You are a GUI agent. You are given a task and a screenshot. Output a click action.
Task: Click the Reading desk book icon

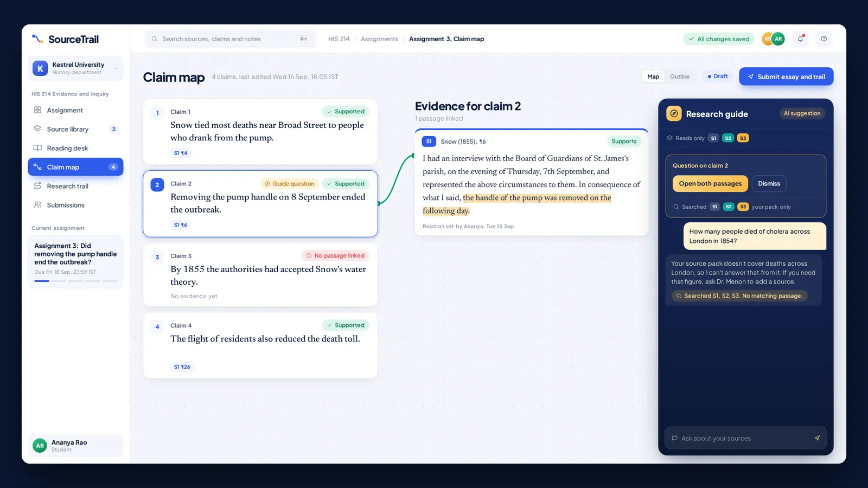(37, 148)
